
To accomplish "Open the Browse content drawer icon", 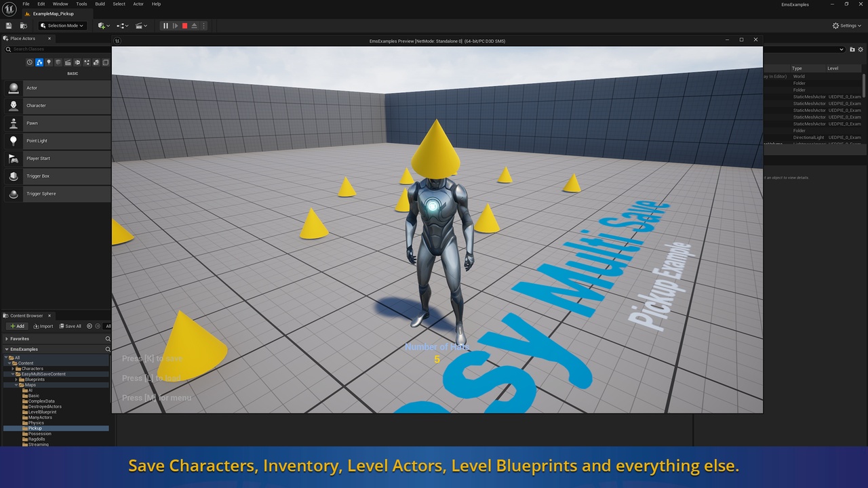I will [24, 26].
